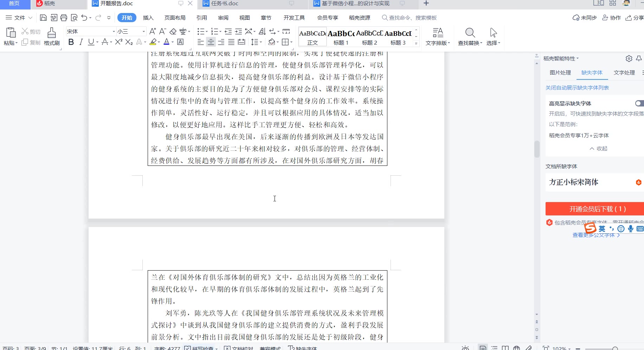Switch to the 任务书.doc document tab
644x350 pixels.
225,4
